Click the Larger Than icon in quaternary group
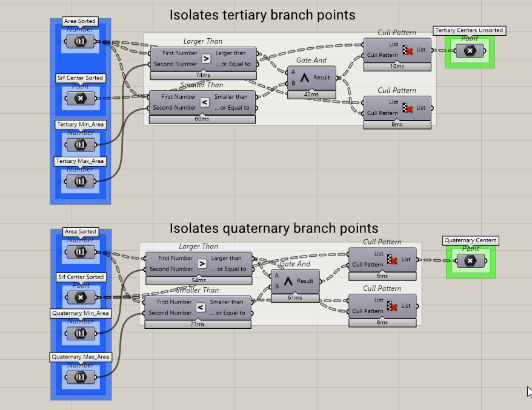The width and height of the screenshot is (532, 410). coord(202,263)
